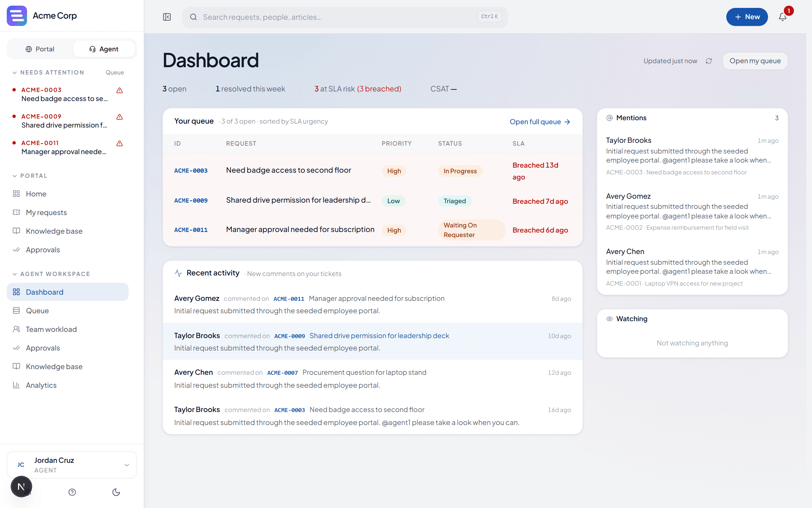The width and height of the screenshot is (812, 508).
Task: Switch to Agent view
Action: (104, 49)
